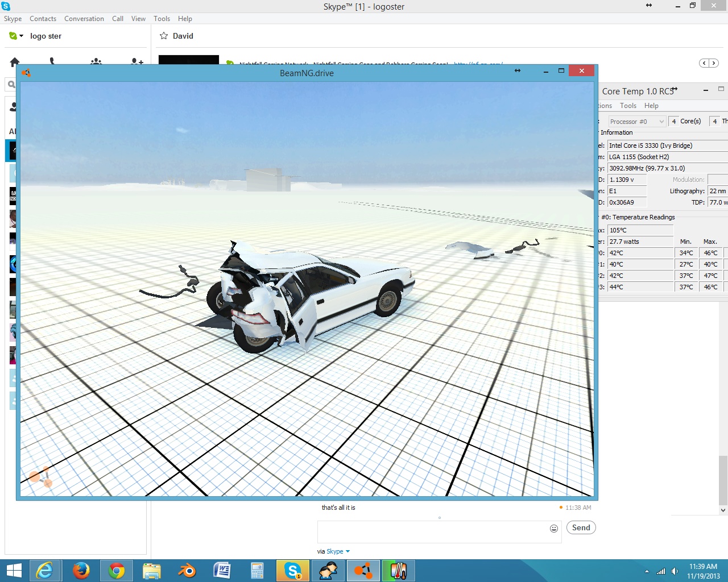Image resolution: width=728 pixels, height=582 pixels.
Task: Open Google Chrome from the taskbar
Action: pos(117,571)
